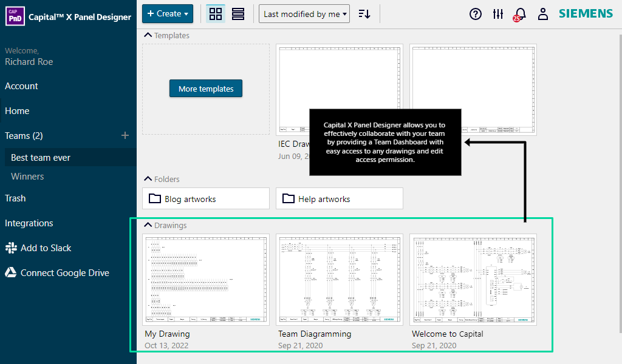Click the Capital X Panel Designer title

click(80, 17)
